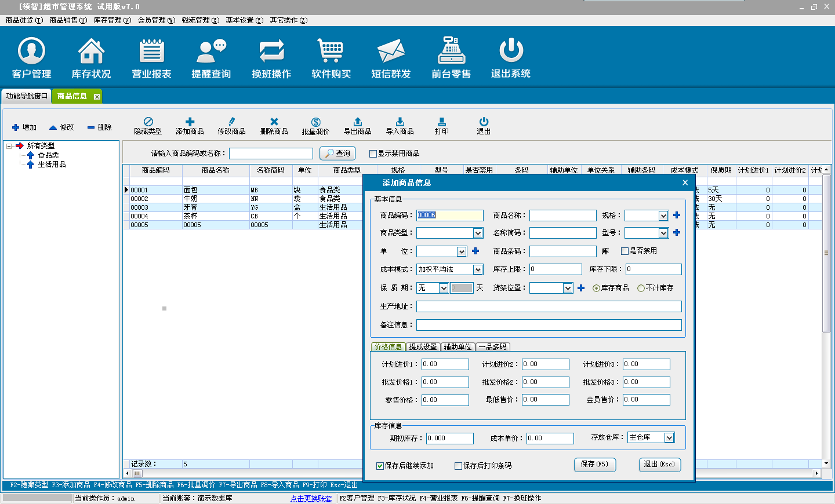Select the 不计库存 radio button

pyautogui.click(x=641, y=288)
